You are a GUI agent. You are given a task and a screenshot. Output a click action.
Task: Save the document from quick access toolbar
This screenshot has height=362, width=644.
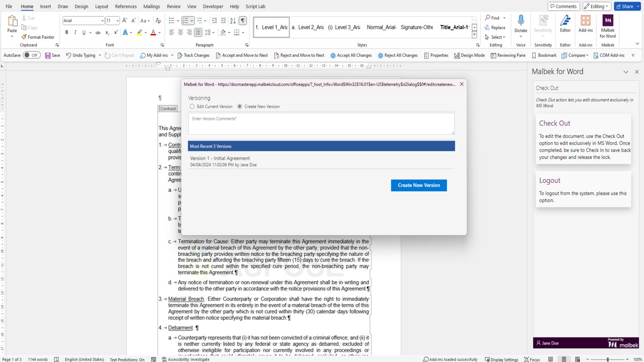pos(52,56)
